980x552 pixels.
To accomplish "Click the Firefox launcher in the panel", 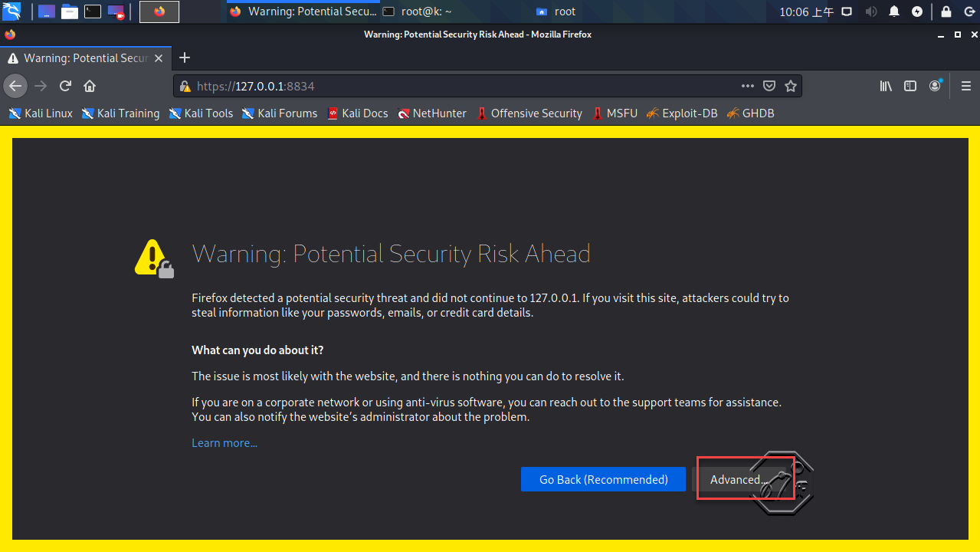I will coord(159,11).
